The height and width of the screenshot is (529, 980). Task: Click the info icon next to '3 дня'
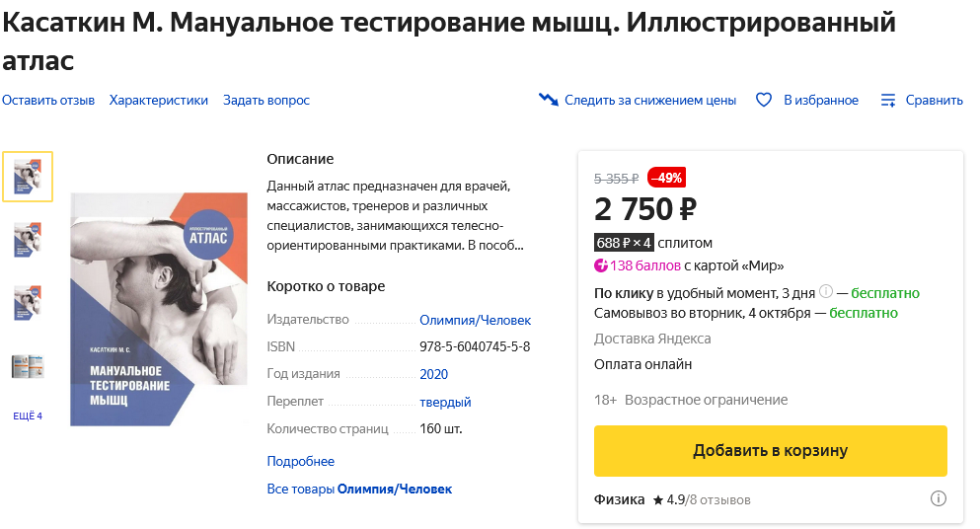tap(826, 292)
